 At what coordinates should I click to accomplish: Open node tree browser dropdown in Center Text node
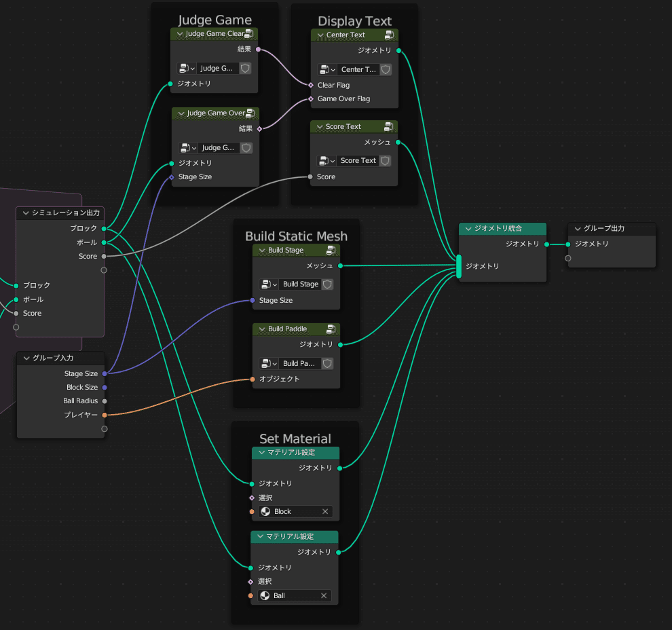pyautogui.click(x=327, y=69)
